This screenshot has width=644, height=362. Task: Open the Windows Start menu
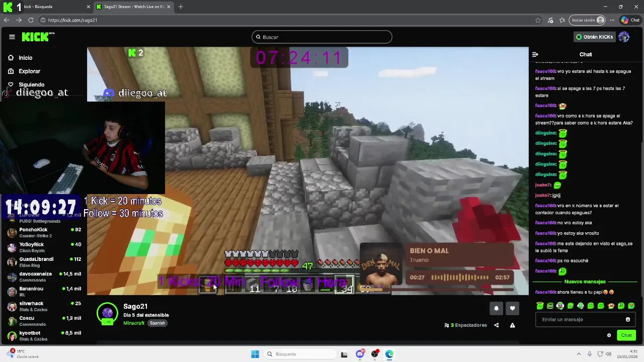coord(255,354)
